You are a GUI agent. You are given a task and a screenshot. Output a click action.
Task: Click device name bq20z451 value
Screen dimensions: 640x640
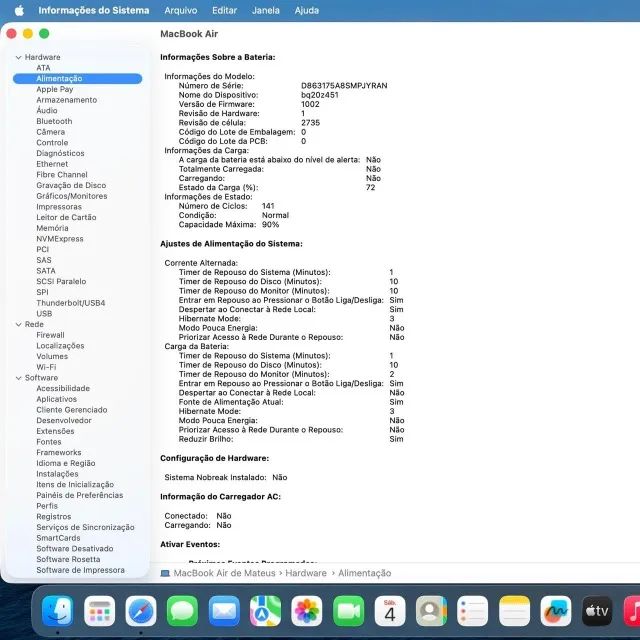[320, 95]
